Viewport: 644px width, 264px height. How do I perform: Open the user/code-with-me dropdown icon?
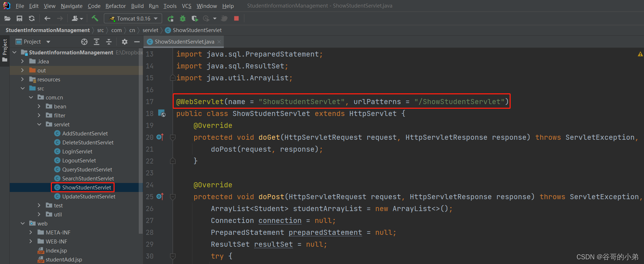pyautogui.click(x=77, y=18)
